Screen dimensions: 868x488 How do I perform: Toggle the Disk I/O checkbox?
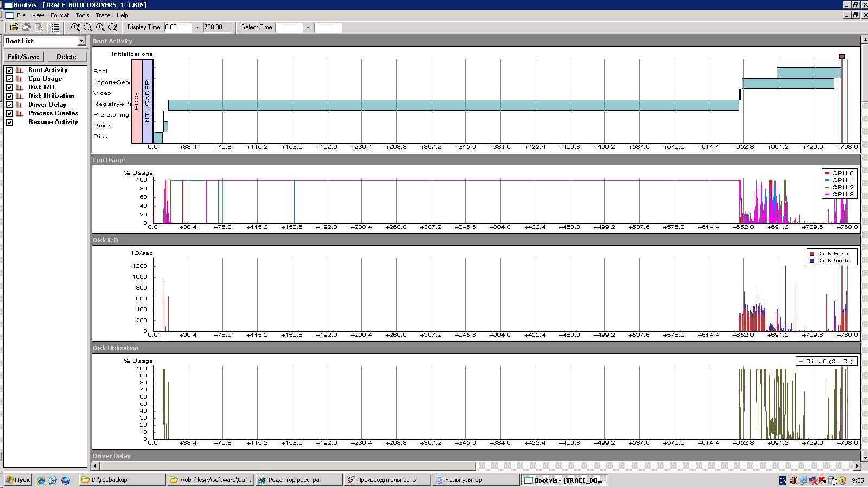point(9,87)
